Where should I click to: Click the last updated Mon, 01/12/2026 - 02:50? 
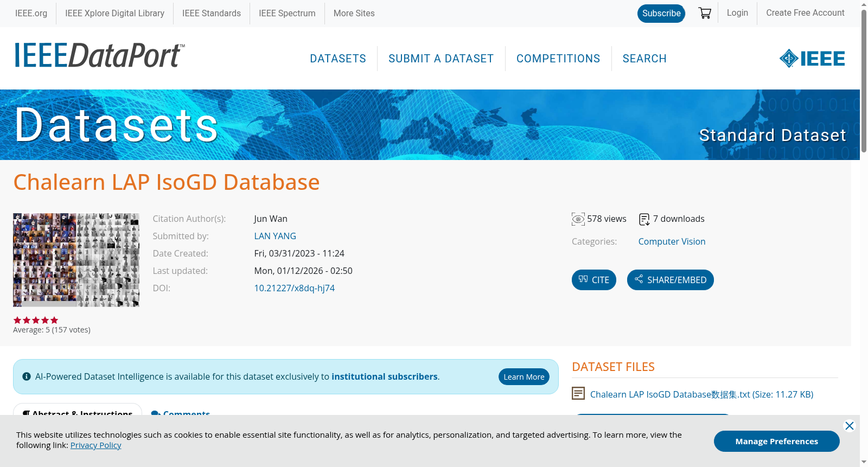point(303,271)
